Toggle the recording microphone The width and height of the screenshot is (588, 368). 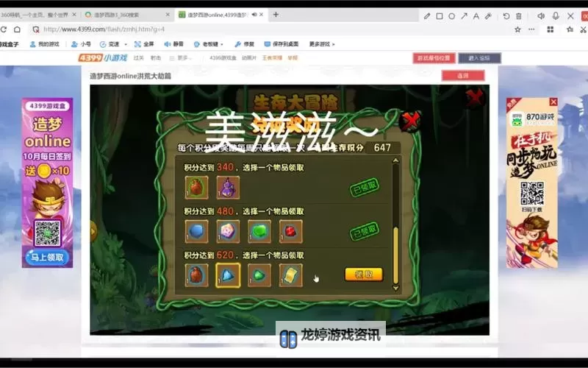click(x=555, y=15)
